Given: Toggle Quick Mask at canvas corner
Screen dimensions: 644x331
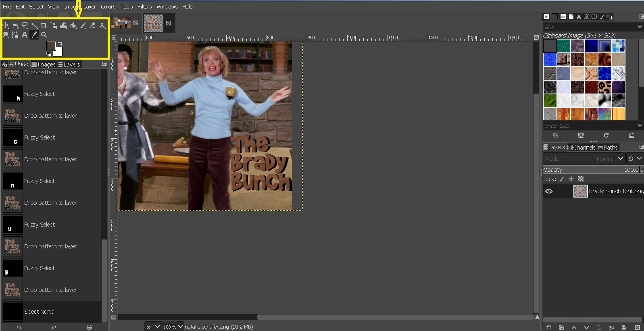Looking at the screenshot, I should coord(114,317).
